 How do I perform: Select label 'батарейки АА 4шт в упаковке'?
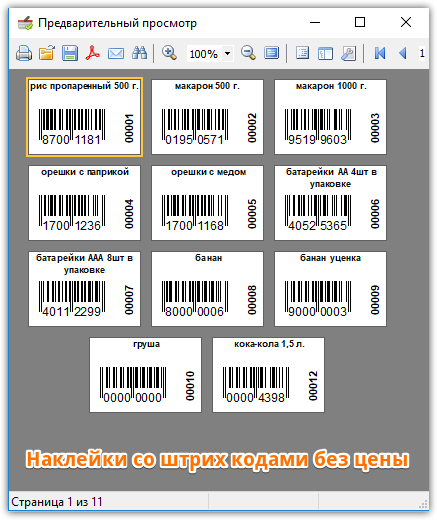point(330,203)
